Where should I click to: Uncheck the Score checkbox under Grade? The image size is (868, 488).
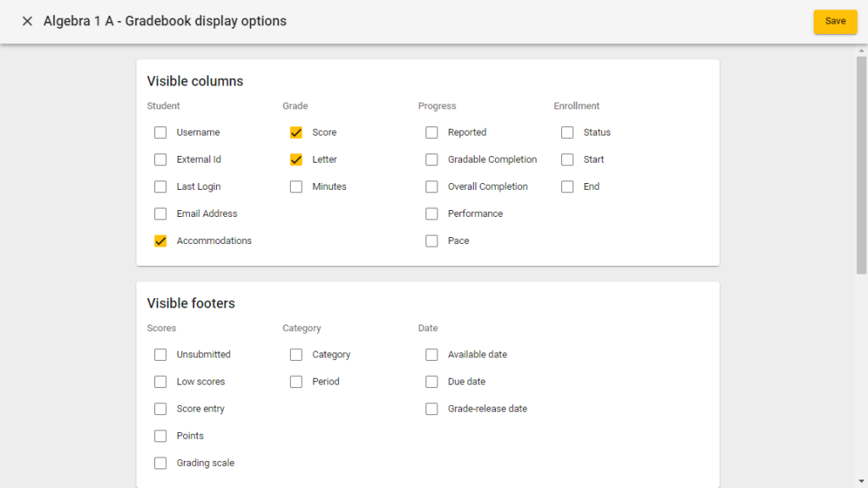tap(296, 132)
